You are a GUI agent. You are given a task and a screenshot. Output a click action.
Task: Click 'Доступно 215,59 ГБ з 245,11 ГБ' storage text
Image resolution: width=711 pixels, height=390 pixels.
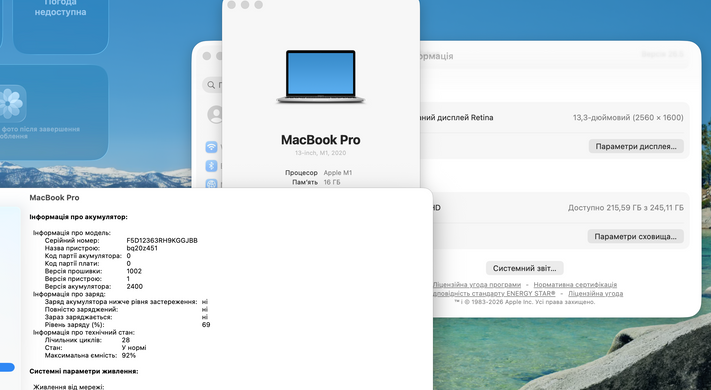(626, 208)
